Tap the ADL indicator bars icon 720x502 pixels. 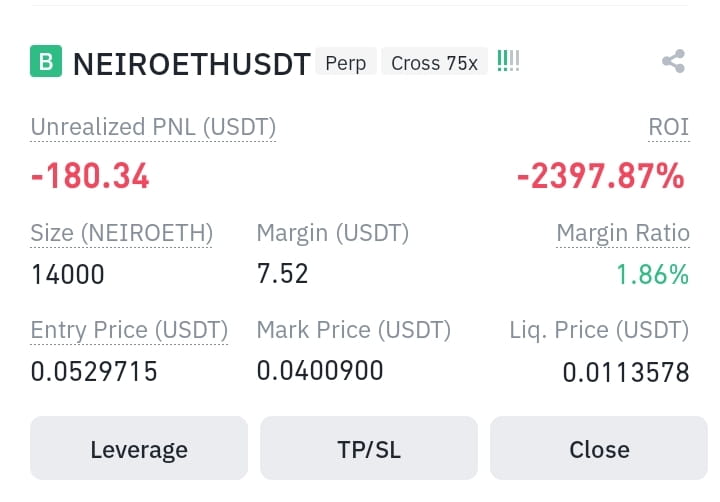[508, 61]
